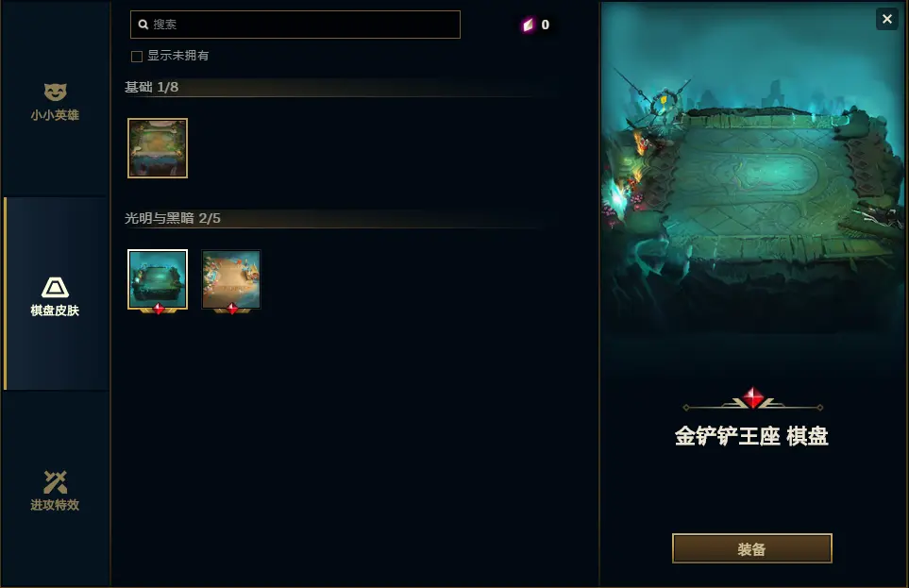Toggle 显示未拥有 by its text label

178,56
